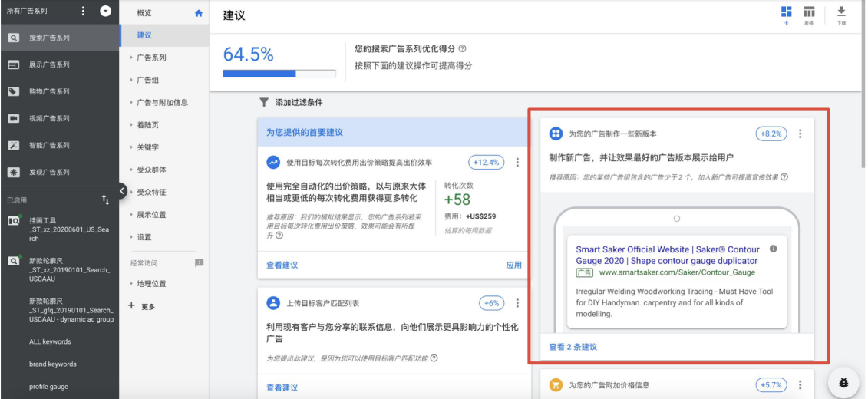Viewport: 868px width, 399px height.
Task: Click the display campaign icon next to 展示广告系列
Action: click(x=13, y=64)
